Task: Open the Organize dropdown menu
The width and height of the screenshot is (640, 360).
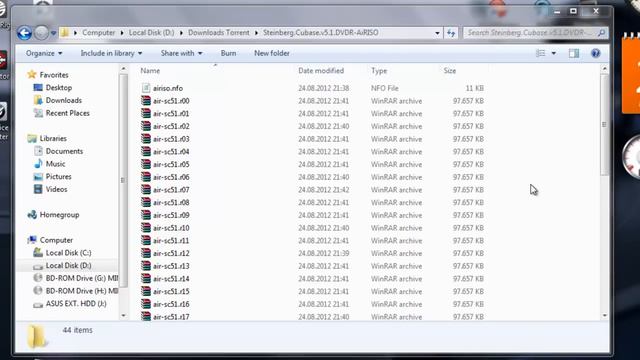Action: pos(44,53)
